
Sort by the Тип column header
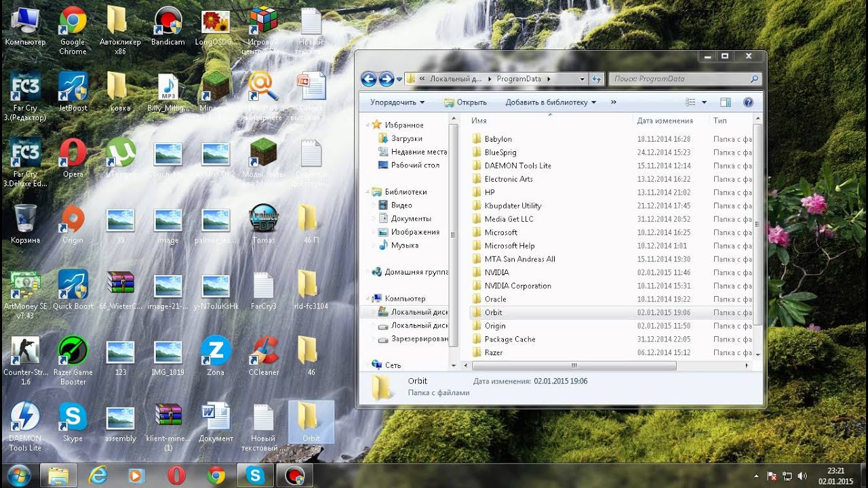pyautogui.click(x=731, y=121)
